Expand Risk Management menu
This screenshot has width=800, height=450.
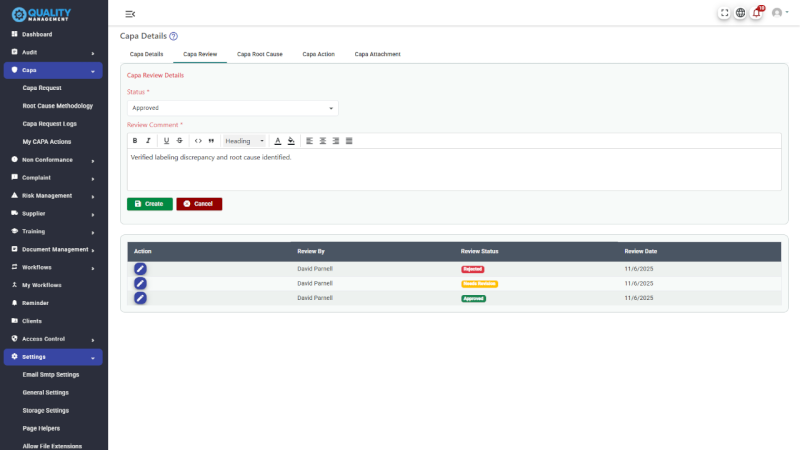click(53, 195)
